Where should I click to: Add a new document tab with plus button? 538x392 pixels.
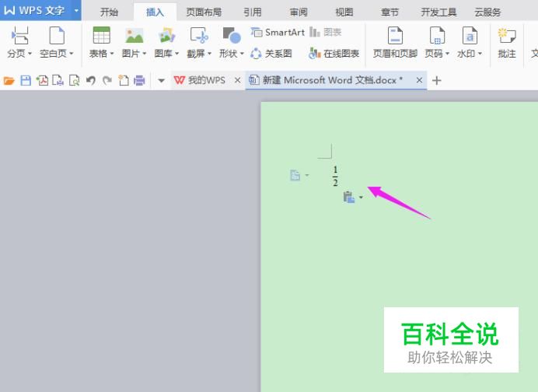coord(436,81)
